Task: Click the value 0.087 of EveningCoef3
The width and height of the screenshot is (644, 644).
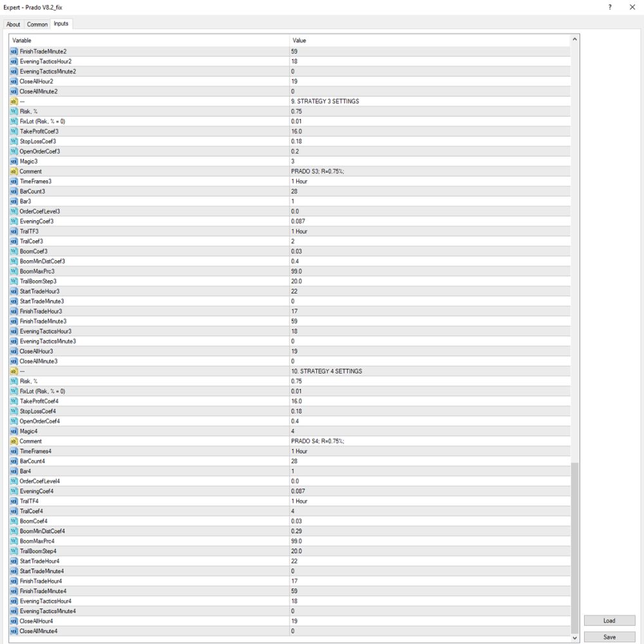Action: [298, 222]
